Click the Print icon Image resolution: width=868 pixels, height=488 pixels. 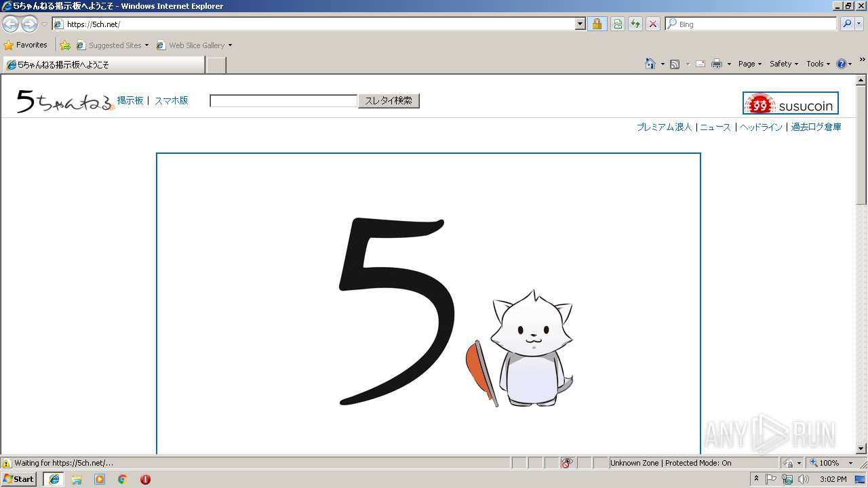click(717, 64)
